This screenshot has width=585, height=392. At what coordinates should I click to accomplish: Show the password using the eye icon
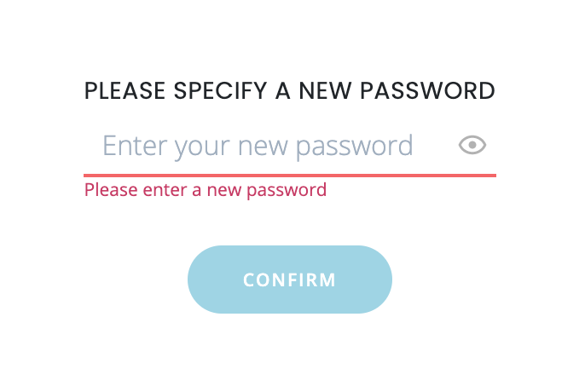pyautogui.click(x=472, y=146)
